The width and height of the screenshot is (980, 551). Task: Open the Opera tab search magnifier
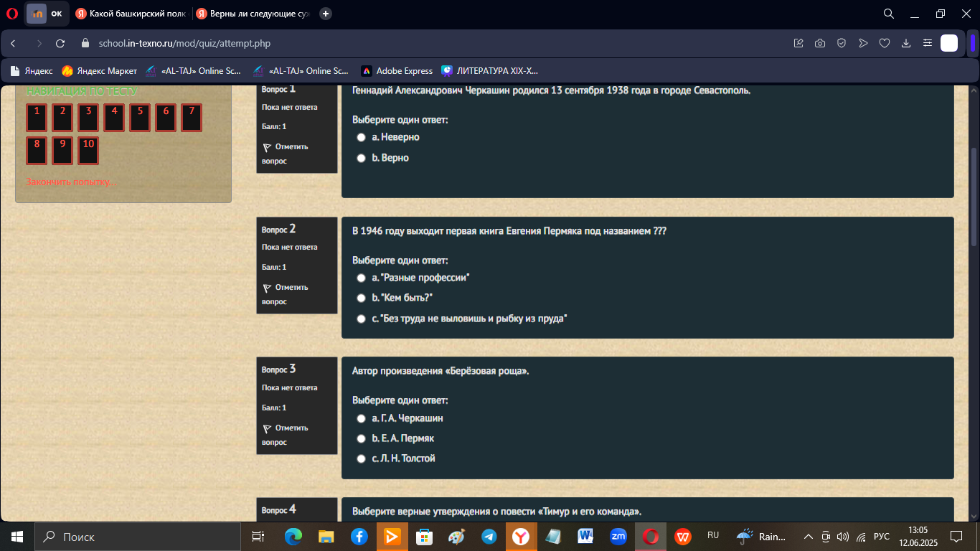(888, 14)
